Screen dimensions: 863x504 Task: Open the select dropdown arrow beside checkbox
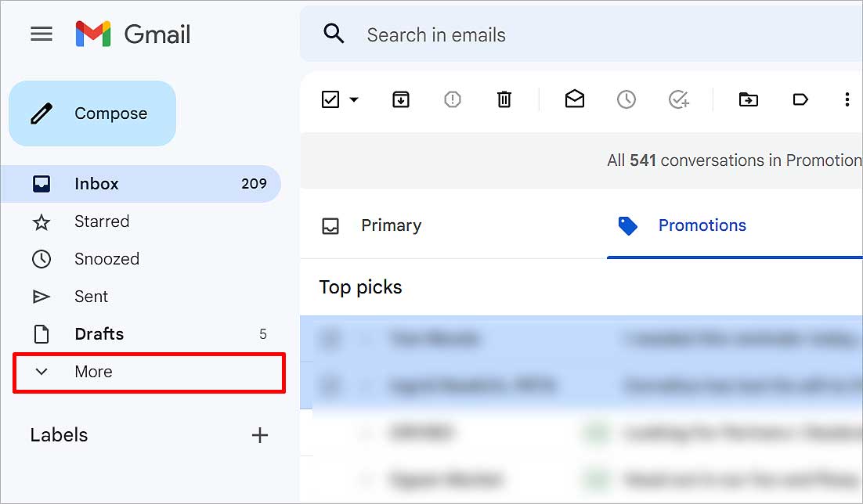[354, 99]
